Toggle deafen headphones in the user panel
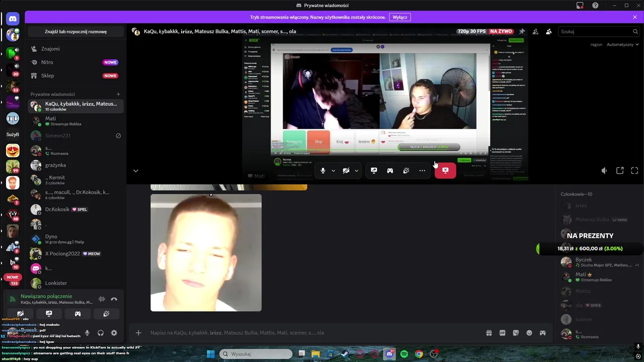Viewport: 644px width, 362px height. pyautogui.click(x=101, y=333)
